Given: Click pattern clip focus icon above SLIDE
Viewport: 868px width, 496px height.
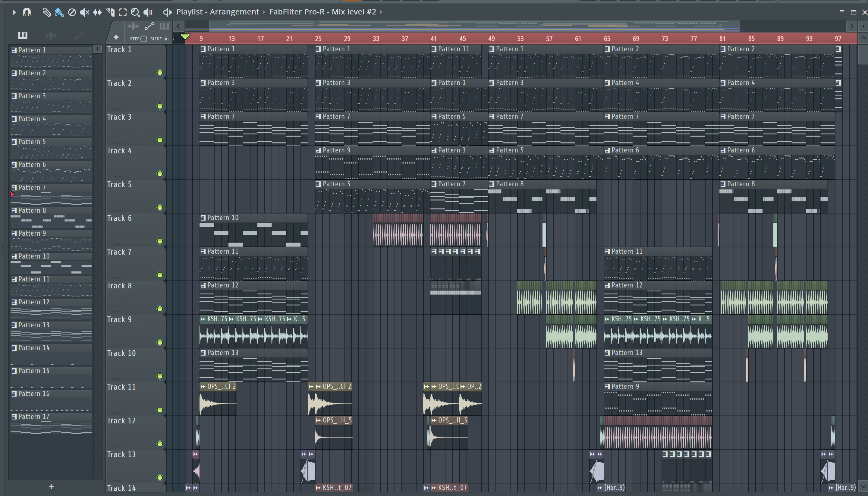Looking at the screenshot, I should (164, 26).
